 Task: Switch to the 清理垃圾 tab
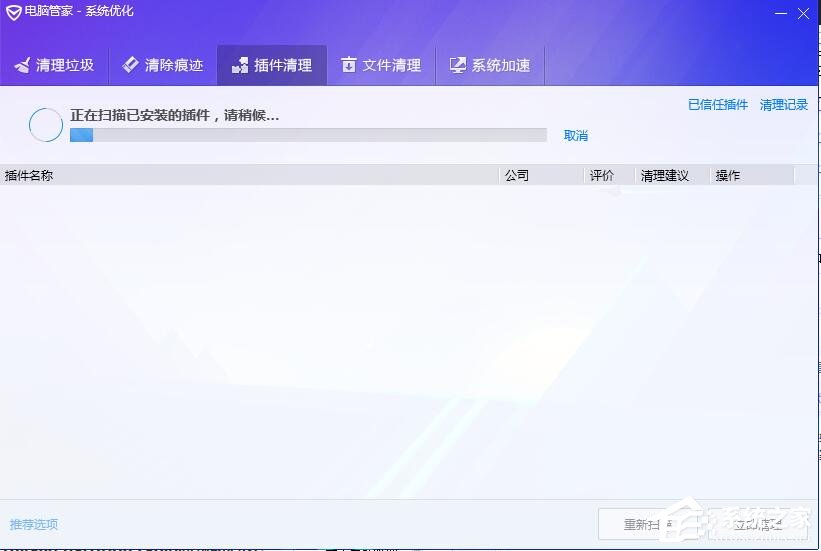tap(55, 66)
